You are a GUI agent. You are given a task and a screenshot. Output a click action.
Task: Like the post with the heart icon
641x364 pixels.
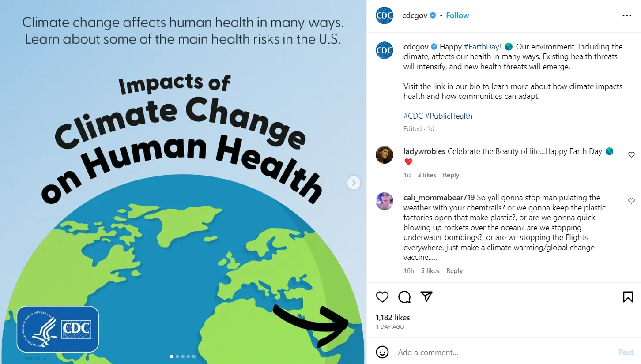[382, 297]
